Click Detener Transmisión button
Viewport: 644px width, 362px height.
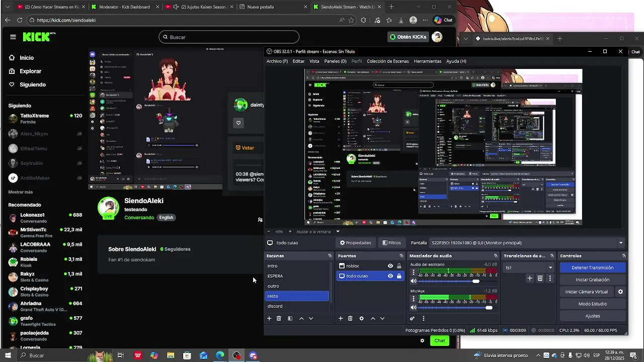pyautogui.click(x=593, y=267)
